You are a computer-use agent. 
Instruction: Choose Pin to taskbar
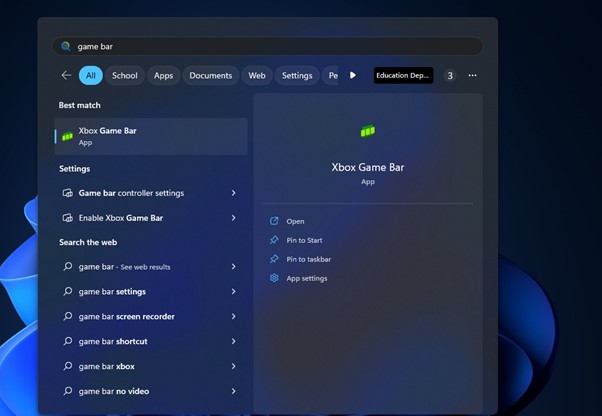click(x=309, y=259)
